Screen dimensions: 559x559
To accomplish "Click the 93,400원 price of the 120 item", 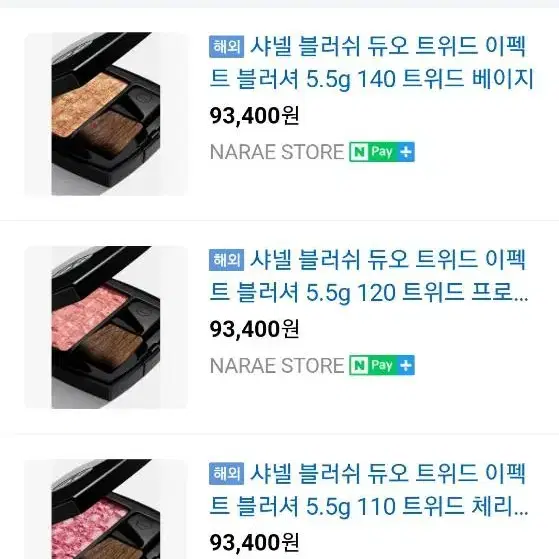I will coord(254,329).
